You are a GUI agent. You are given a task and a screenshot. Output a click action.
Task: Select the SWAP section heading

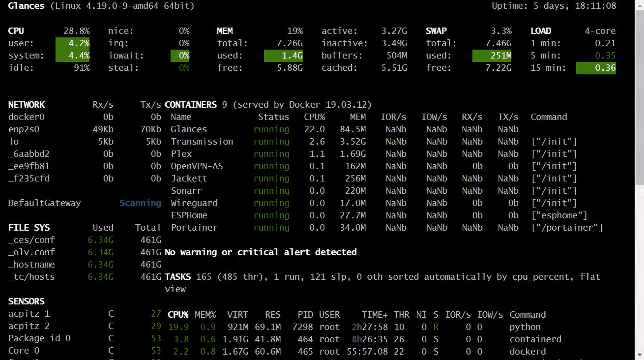coord(436,31)
